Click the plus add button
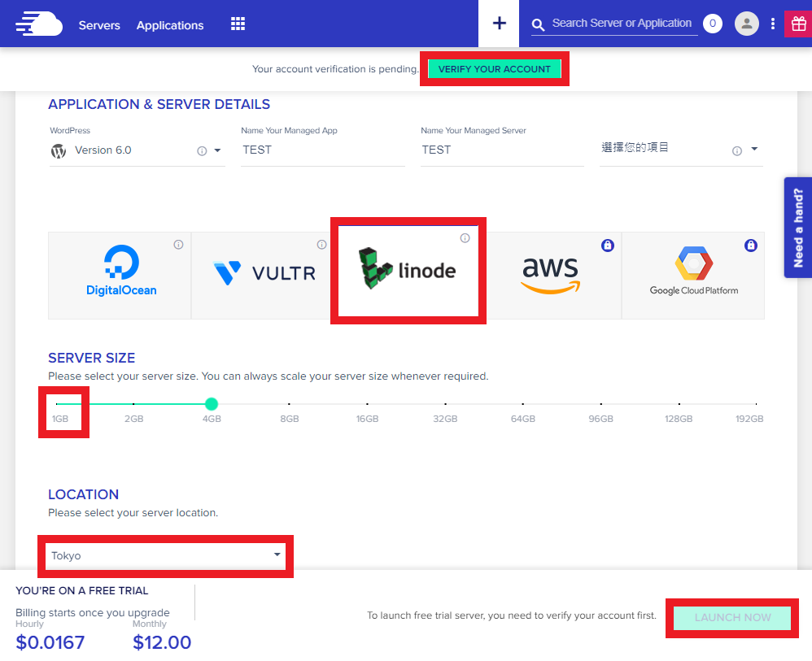The image size is (812, 661). tap(500, 24)
